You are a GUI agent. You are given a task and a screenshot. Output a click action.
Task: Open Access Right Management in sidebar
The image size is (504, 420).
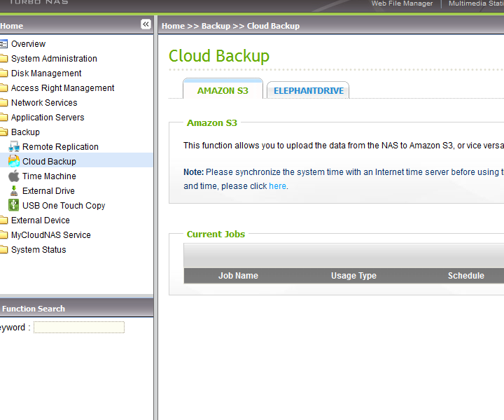(62, 88)
